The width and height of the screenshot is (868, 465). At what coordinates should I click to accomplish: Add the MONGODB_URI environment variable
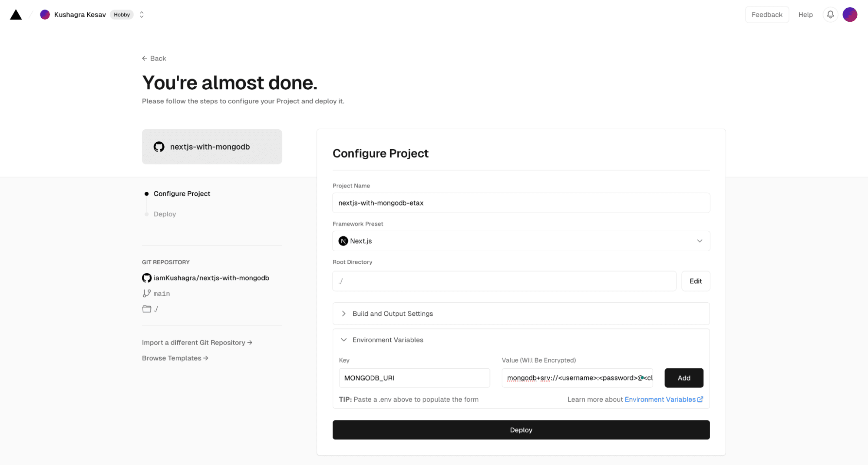pyautogui.click(x=683, y=378)
